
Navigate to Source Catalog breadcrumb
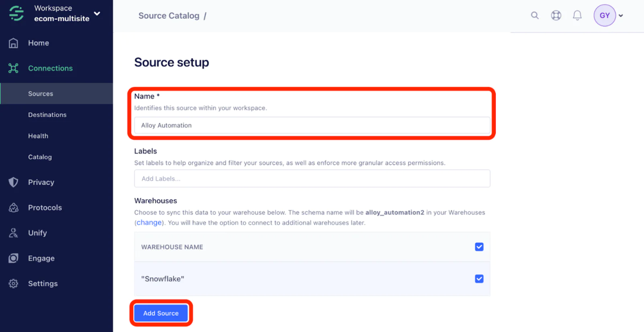[x=169, y=16]
